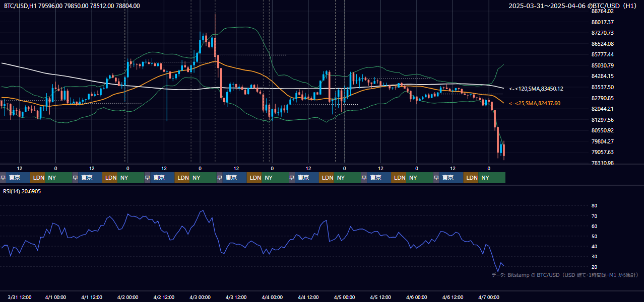Pick the 4/3 00:00 time label

(200, 297)
